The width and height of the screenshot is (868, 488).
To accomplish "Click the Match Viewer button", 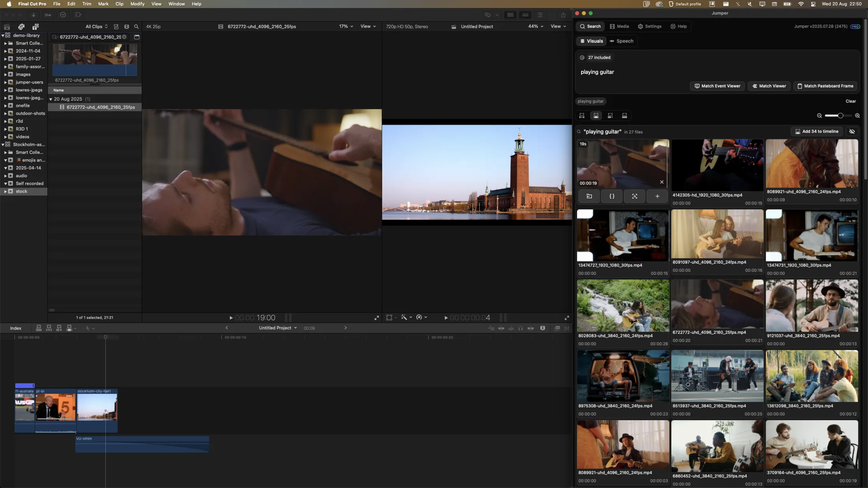I will [x=769, y=86].
